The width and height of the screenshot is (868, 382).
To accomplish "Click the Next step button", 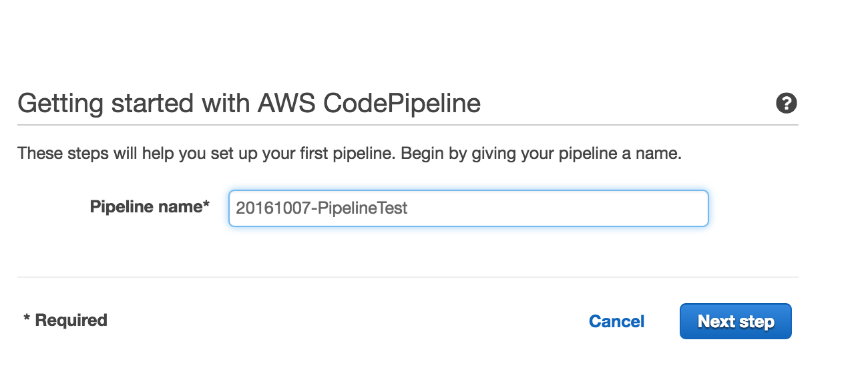I will 735,321.
